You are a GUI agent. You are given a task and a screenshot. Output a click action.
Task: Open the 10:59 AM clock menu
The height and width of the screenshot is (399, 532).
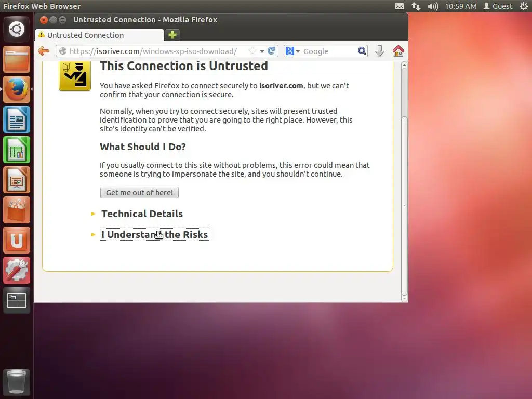coord(460,6)
